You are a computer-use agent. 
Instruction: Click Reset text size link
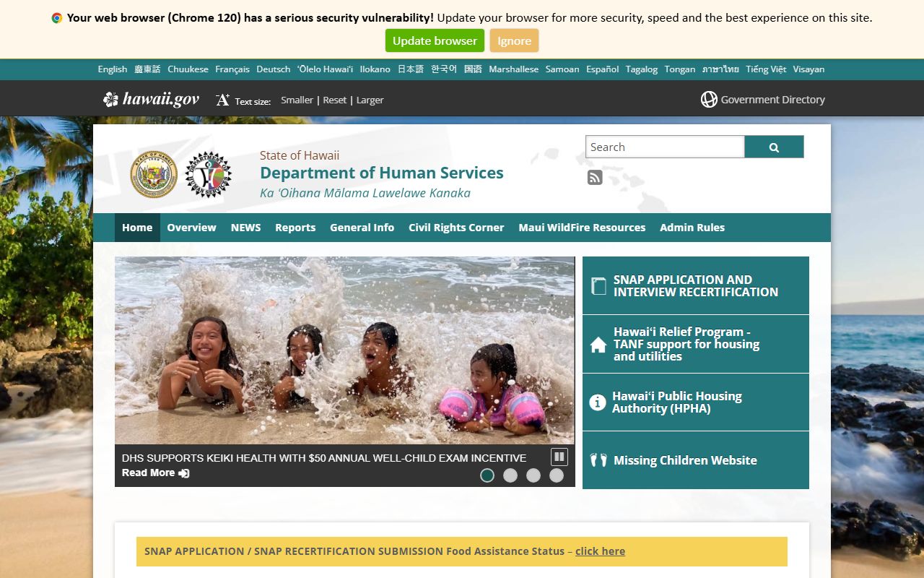click(334, 100)
